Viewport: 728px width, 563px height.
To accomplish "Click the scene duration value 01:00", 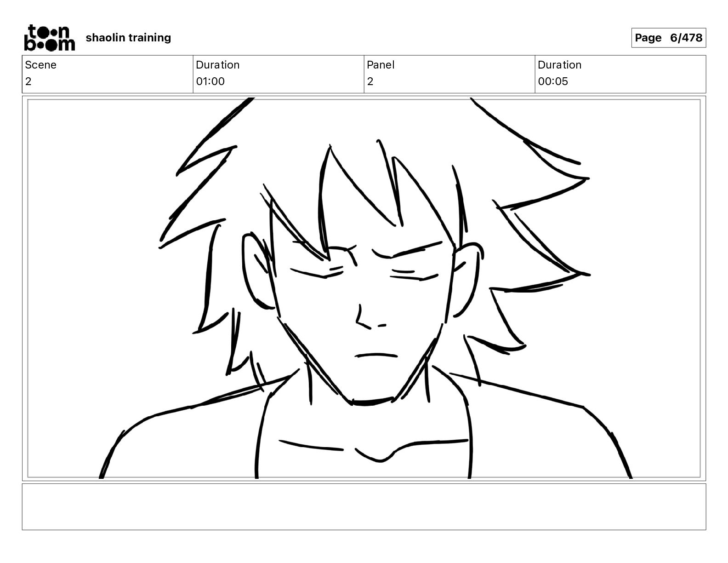I will (x=210, y=81).
